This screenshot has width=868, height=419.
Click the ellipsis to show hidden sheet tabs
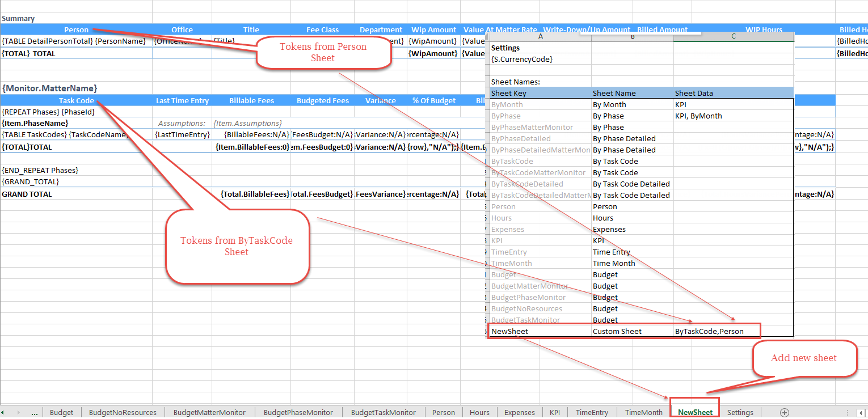35,413
